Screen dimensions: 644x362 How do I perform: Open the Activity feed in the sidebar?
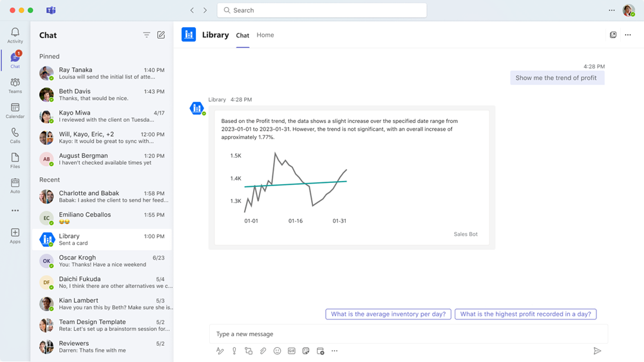[15, 35]
